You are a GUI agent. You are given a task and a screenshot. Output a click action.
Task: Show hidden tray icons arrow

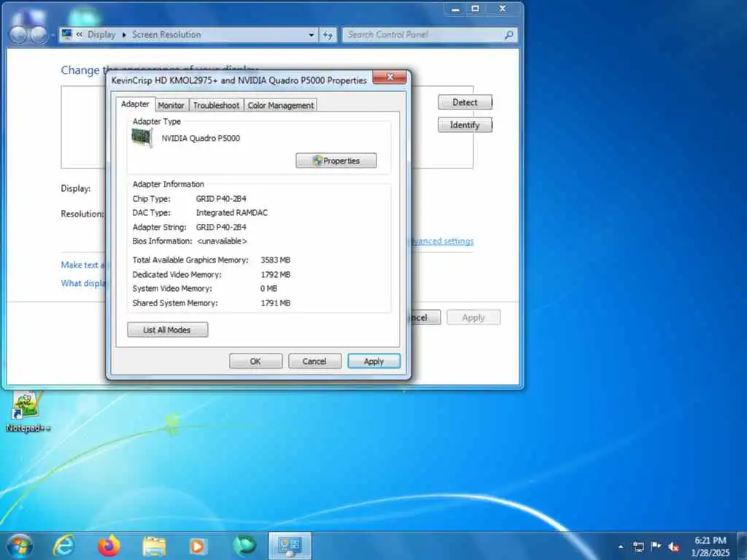(621, 547)
